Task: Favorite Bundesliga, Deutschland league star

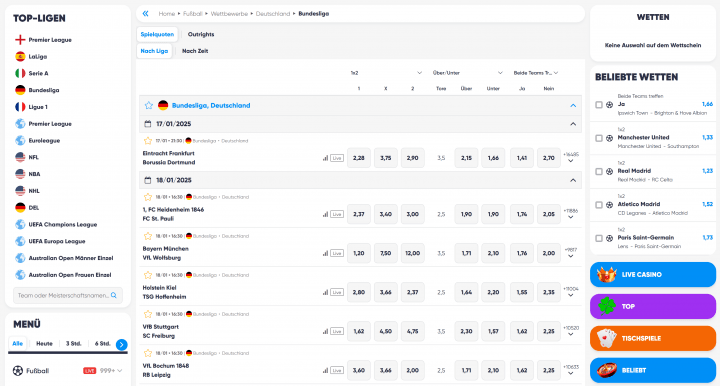Action: [x=149, y=106]
